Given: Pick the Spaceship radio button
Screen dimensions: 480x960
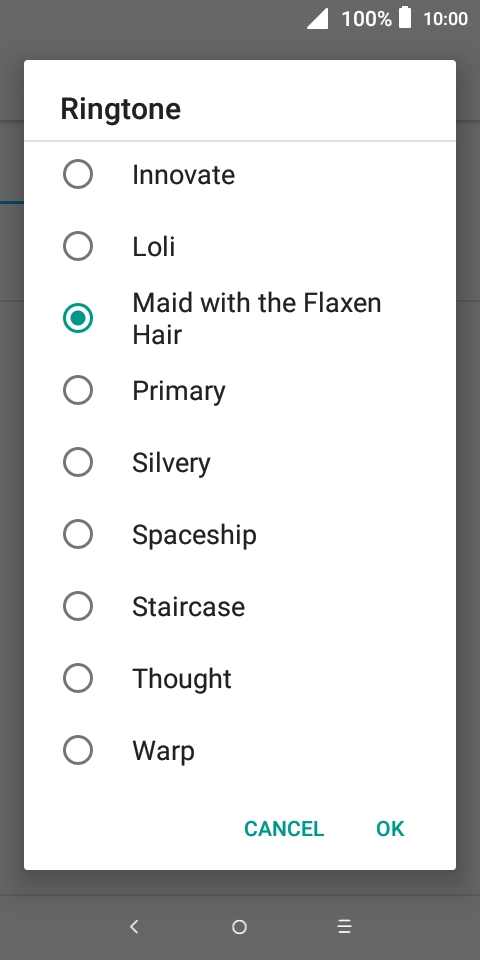Looking at the screenshot, I should (x=78, y=534).
